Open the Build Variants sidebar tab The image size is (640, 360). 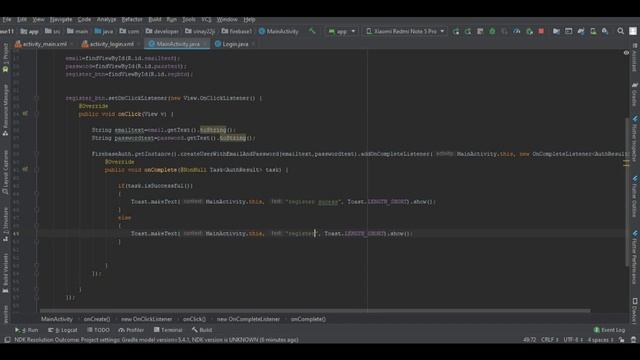5,272
